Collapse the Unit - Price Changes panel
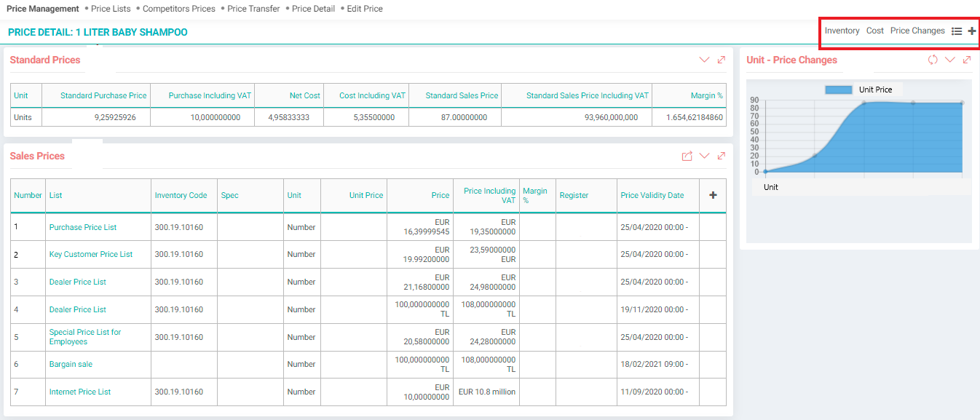 click(950, 60)
